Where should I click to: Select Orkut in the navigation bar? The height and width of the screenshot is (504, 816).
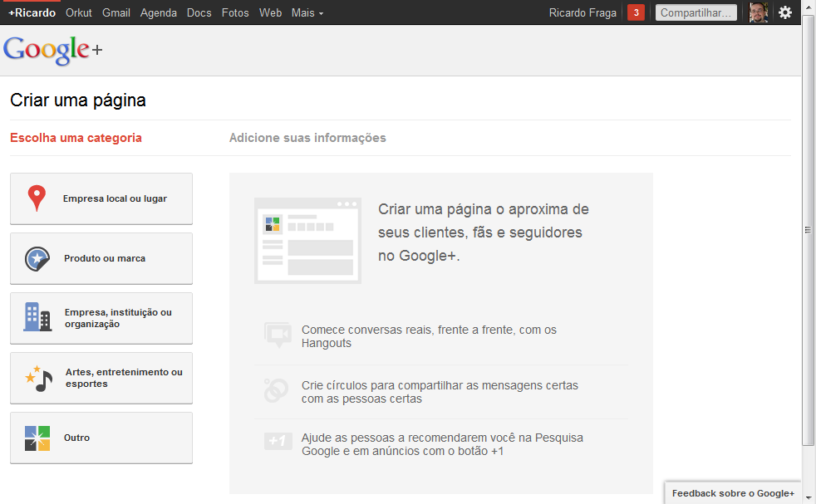pos(78,12)
